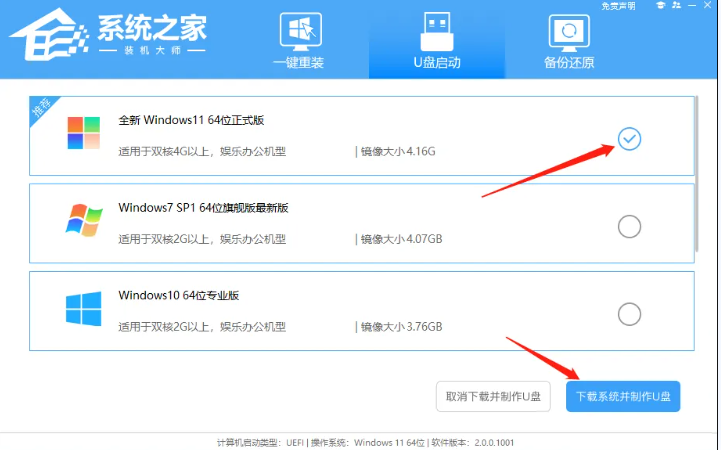Viewport: 721px width, 450px height.
Task: Select the Windows7 SP1 旗舰版 radio button
Action: tap(629, 227)
